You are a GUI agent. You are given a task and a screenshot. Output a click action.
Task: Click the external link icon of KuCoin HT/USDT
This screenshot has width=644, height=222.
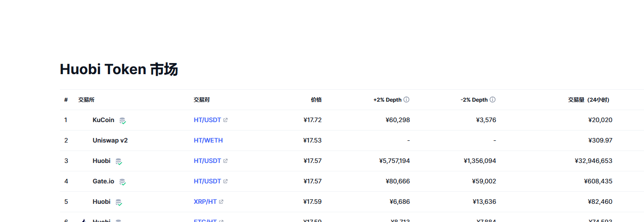[x=225, y=120]
